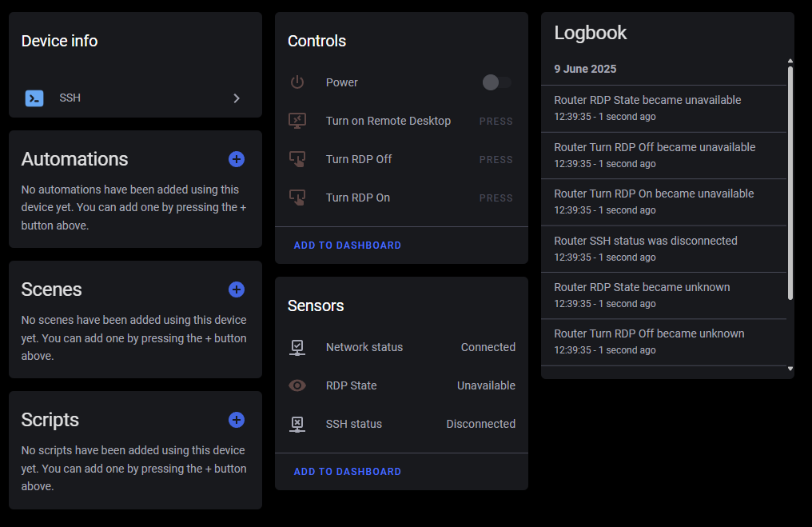Click the Unavailable value of RDP State

(x=486, y=385)
